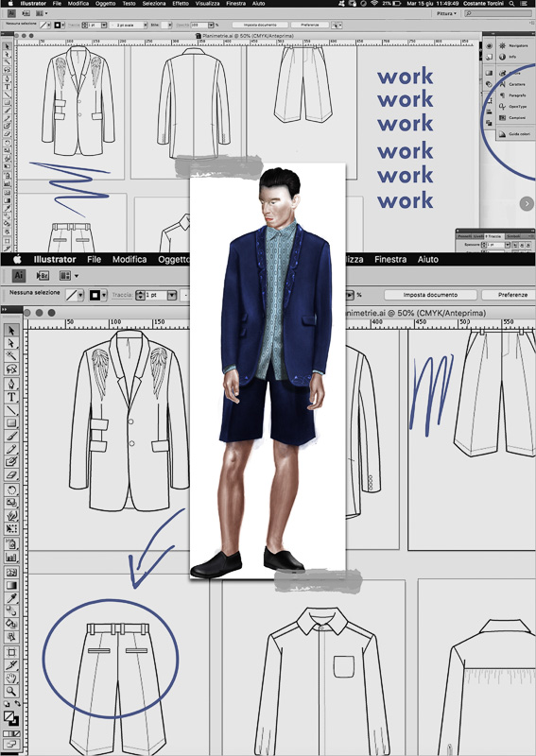Open the Pittura workspace dropdown
The image size is (536, 756).
pos(446,13)
